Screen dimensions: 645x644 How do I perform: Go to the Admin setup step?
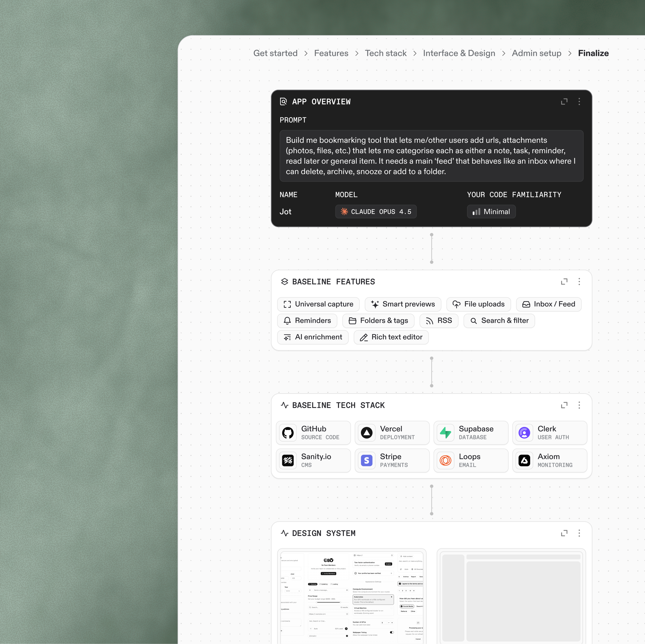[536, 53]
